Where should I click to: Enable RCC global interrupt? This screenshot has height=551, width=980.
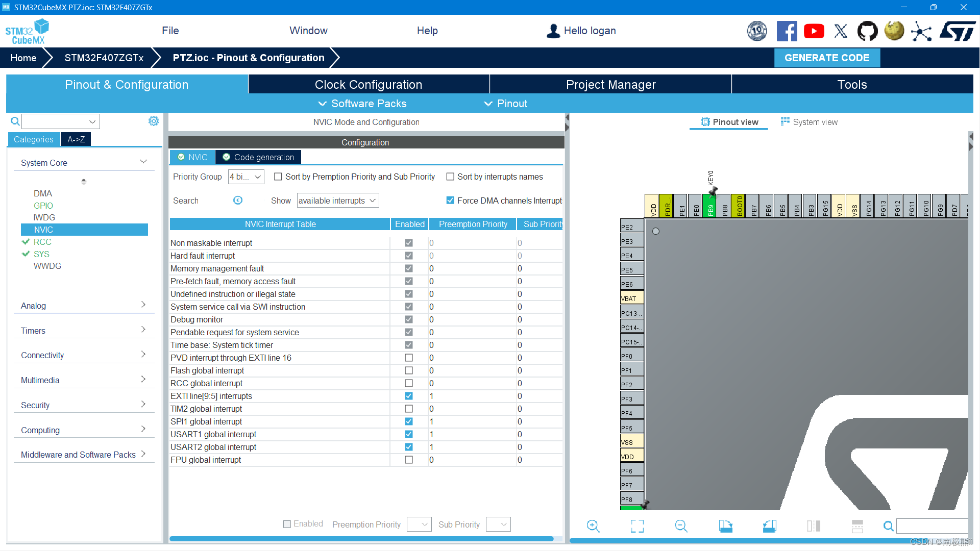[409, 383]
